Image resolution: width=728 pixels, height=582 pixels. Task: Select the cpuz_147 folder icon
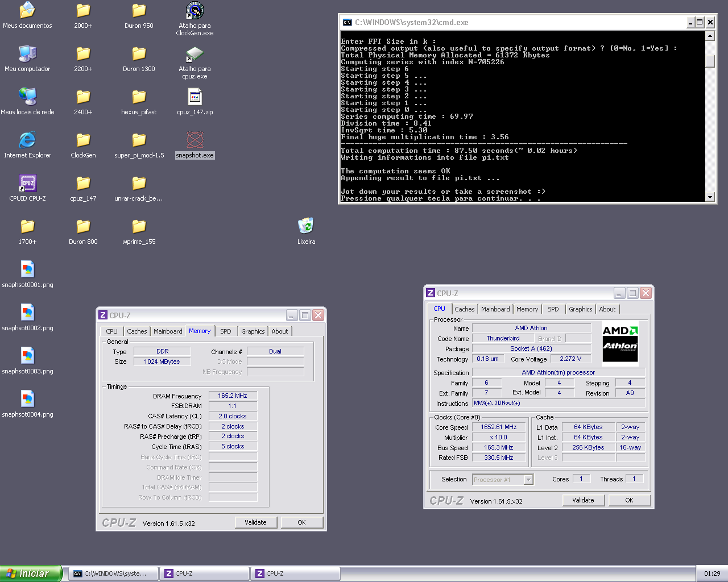click(83, 188)
